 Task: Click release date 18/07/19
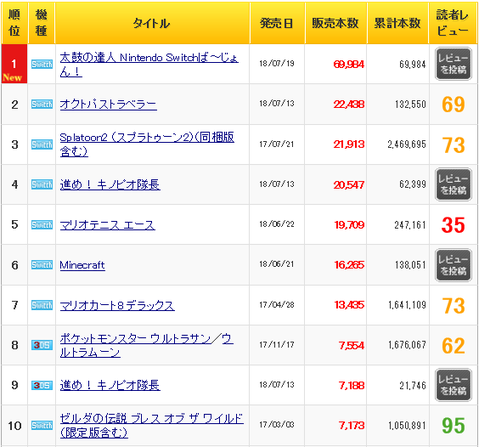click(x=277, y=63)
